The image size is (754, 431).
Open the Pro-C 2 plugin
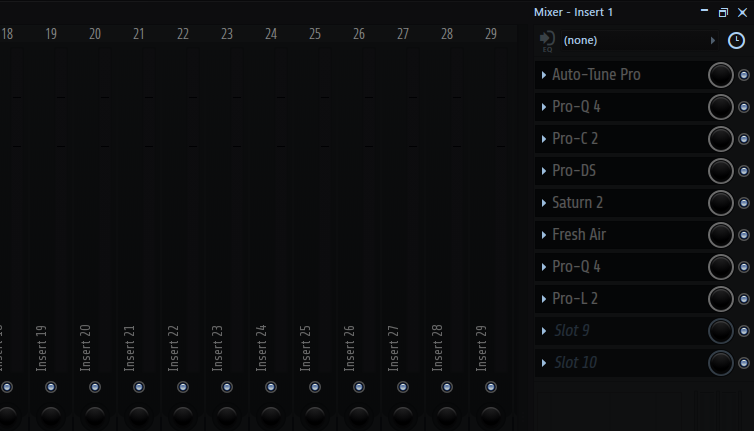575,139
